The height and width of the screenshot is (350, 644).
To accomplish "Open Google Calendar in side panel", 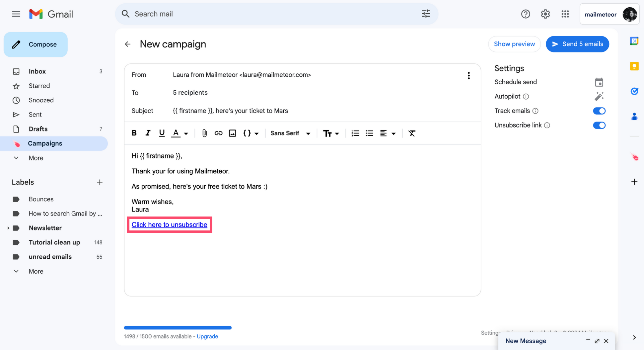I will pos(634,41).
